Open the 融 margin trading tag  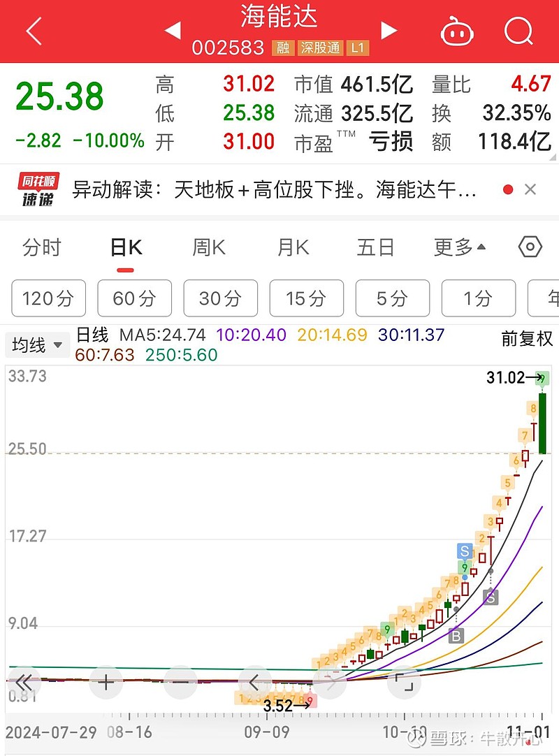[283, 48]
